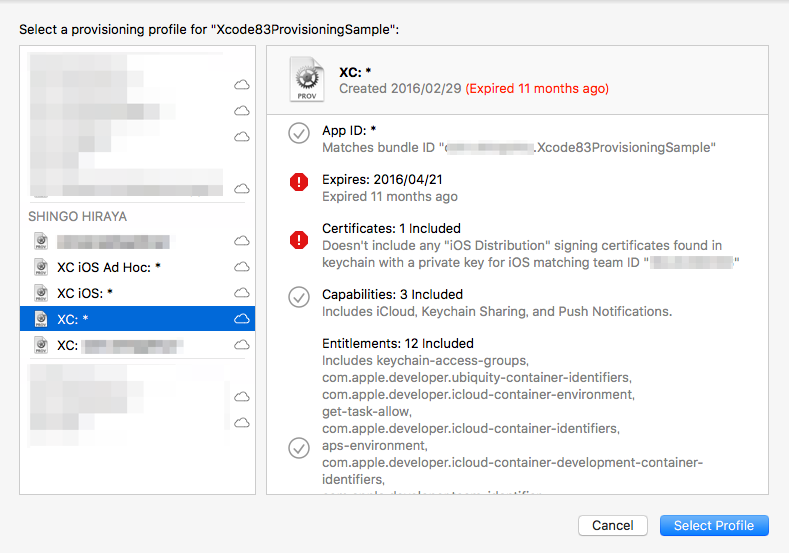Click the large PROV file icon in header
Viewport: 789px width, 553px height.
tap(306, 80)
